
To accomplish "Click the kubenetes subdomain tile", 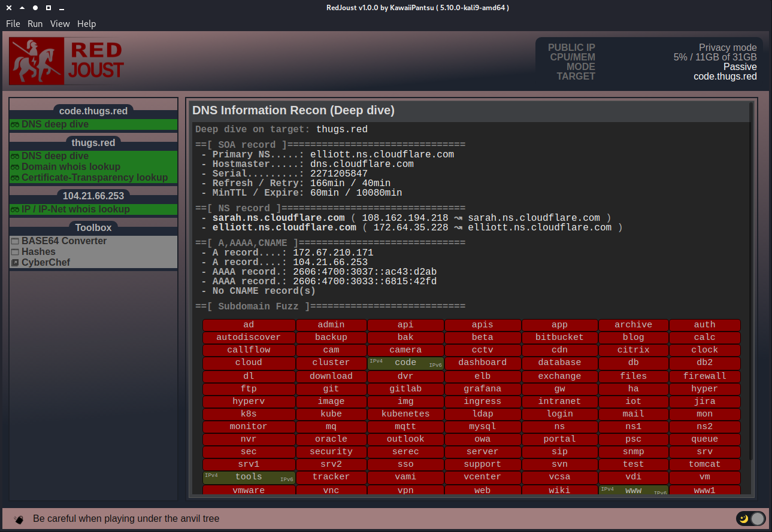I will [x=405, y=414].
